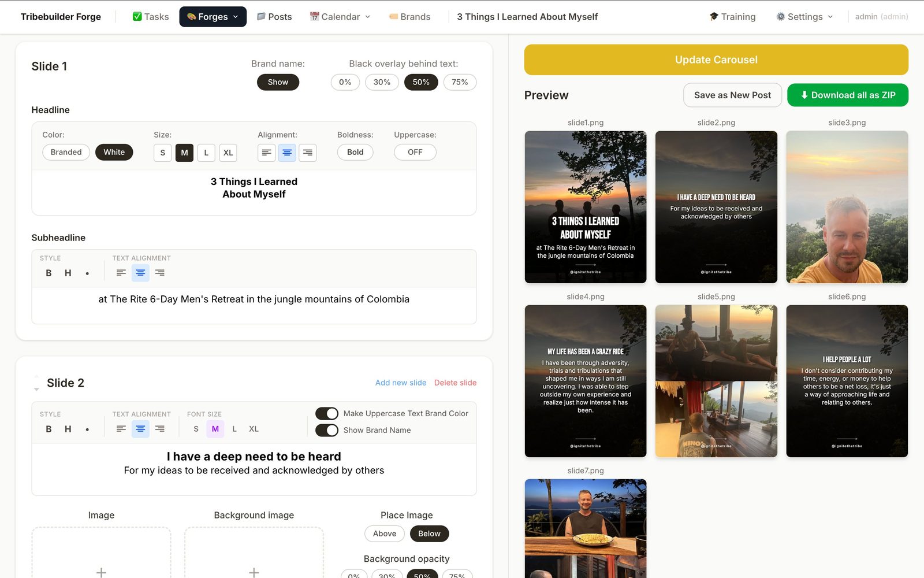Screen dimensions: 924x578
Task: Open slide5.png preview thumbnail
Action: point(716,381)
